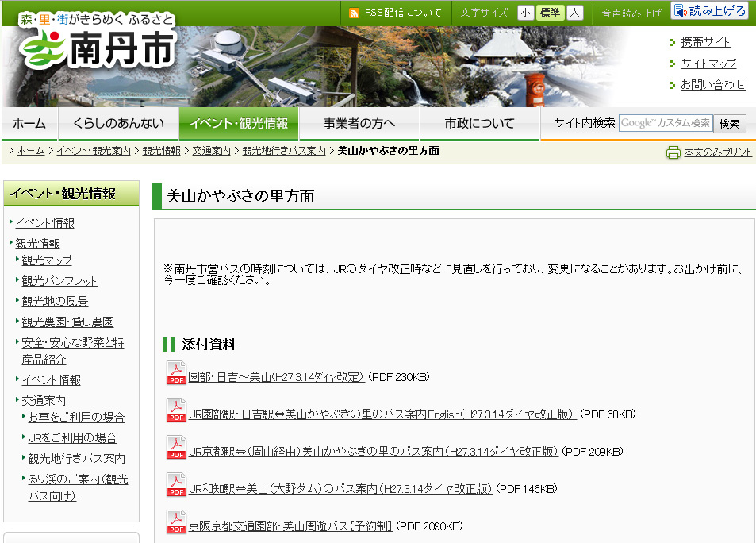Click the PDF icon for 園部・日吉～美山

[176, 373]
